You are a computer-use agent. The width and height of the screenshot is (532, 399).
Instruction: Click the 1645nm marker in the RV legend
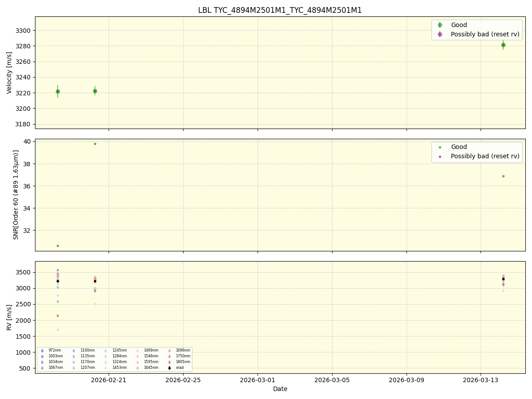(x=137, y=368)
